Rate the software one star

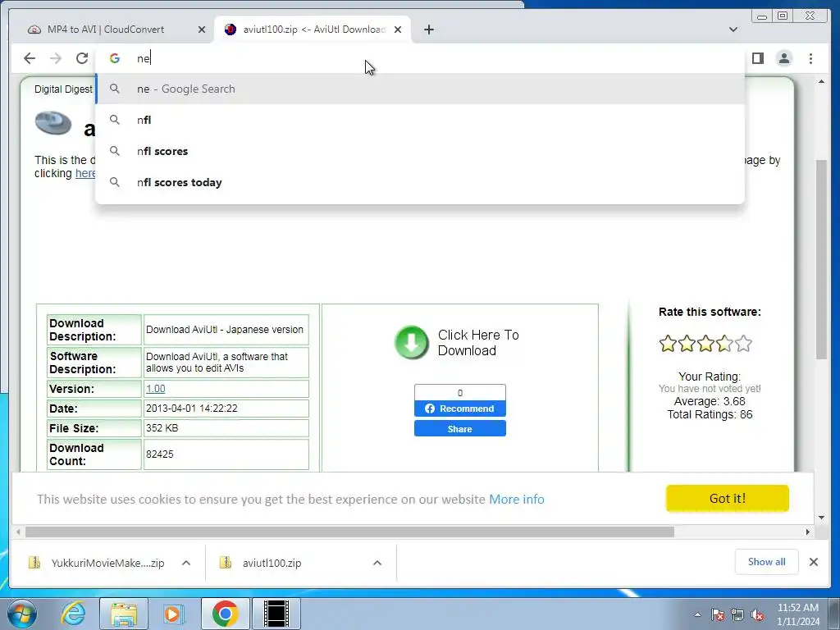(x=668, y=344)
